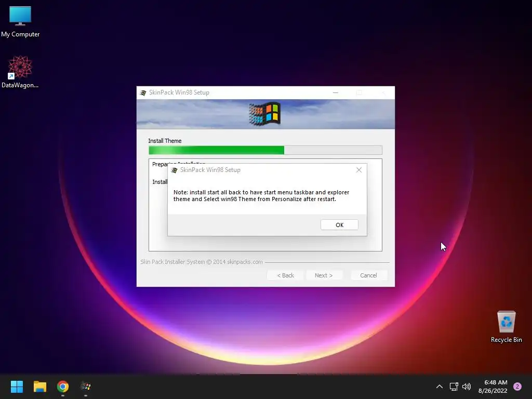
Task: Click the note text about start all back
Action: point(261,196)
